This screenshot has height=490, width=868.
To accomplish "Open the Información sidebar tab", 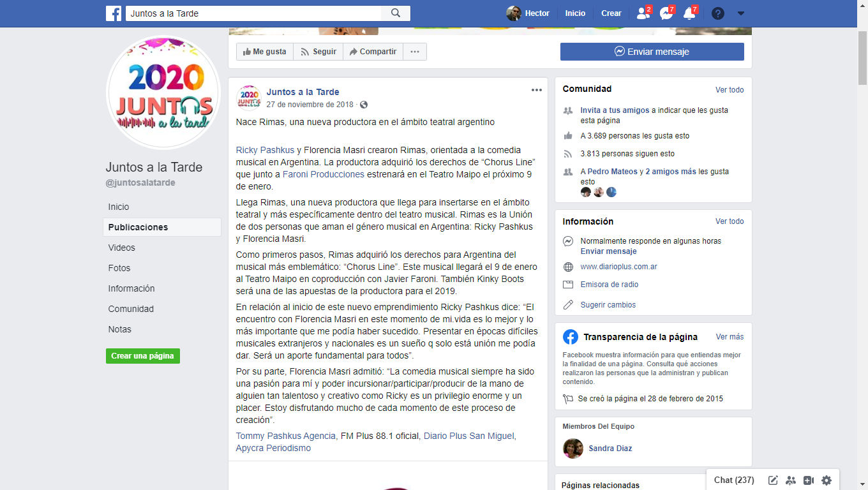I will pos(131,288).
